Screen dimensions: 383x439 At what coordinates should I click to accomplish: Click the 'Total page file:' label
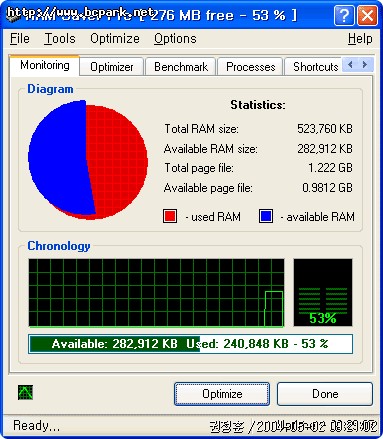[199, 168]
